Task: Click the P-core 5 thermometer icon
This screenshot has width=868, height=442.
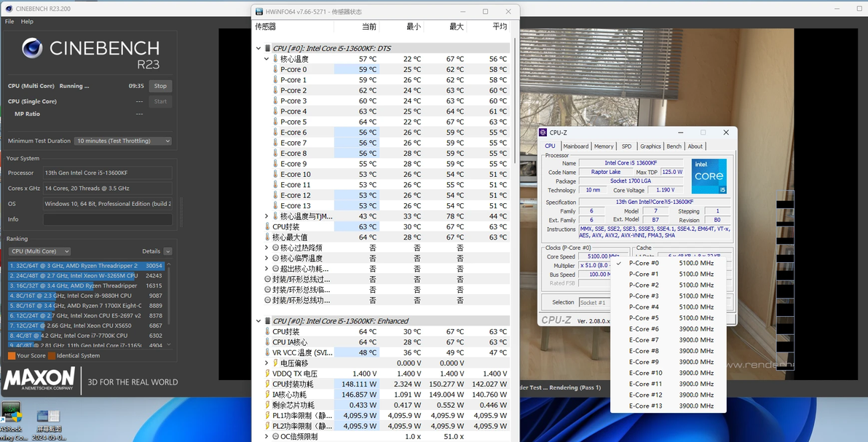Action: pyautogui.click(x=276, y=122)
